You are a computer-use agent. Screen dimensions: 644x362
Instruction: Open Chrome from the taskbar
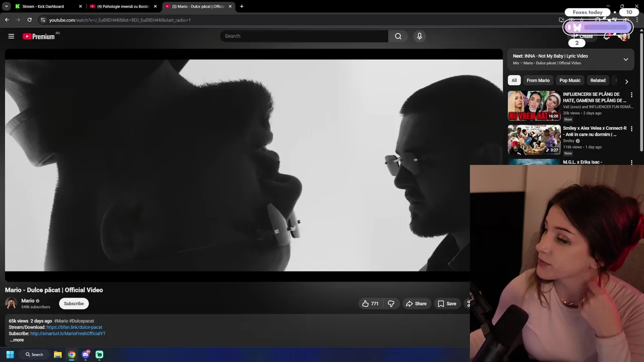pos(71,354)
